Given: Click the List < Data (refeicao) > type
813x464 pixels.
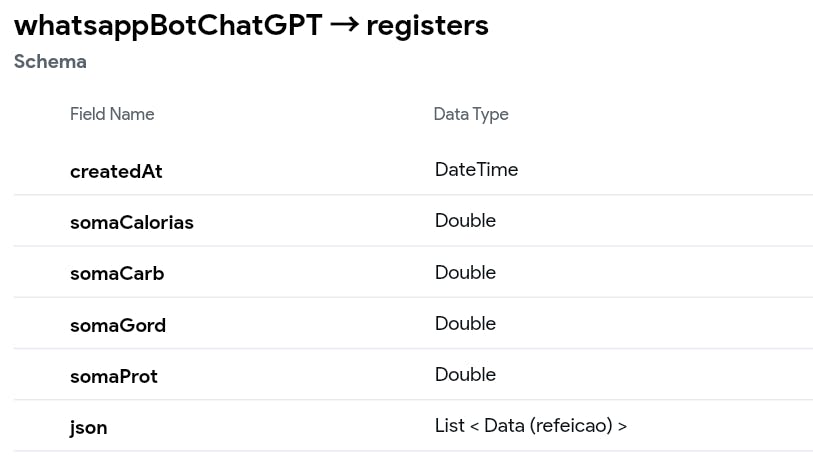Looking at the screenshot, I should click(531, 426).
